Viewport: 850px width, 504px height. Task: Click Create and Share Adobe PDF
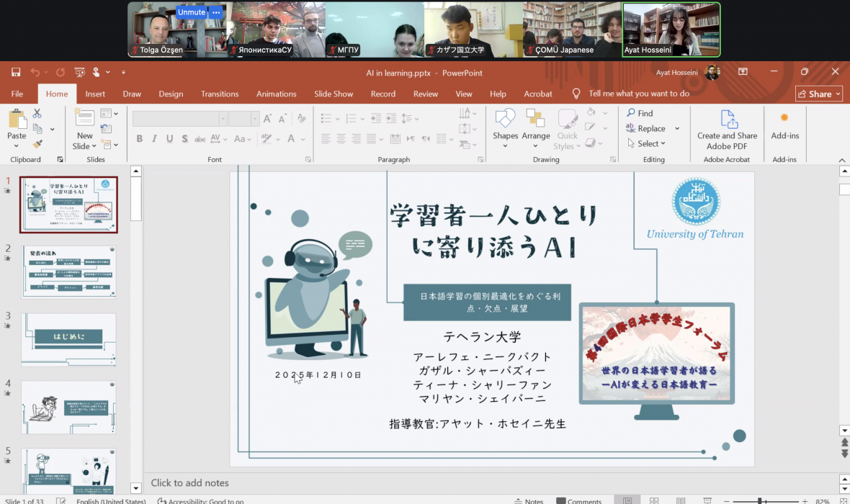tap(727, 128)
